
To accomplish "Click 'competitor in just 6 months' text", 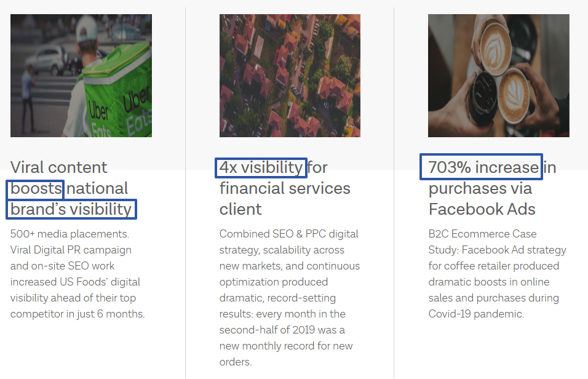I will (x=77, y=314).
